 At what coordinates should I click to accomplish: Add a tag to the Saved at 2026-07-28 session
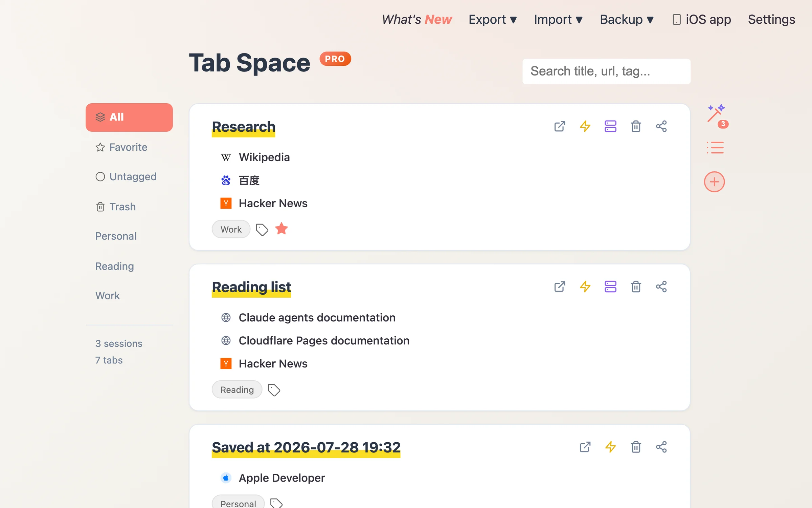click(x=276, y=503)
